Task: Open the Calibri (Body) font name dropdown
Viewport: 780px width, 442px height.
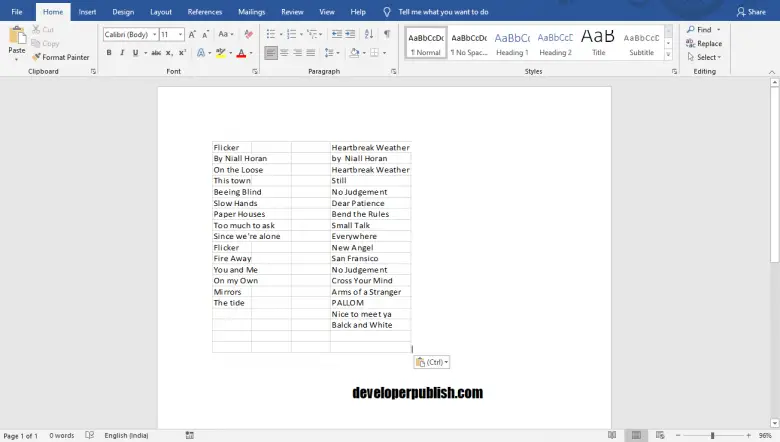Action: click(x=129, y=34)
